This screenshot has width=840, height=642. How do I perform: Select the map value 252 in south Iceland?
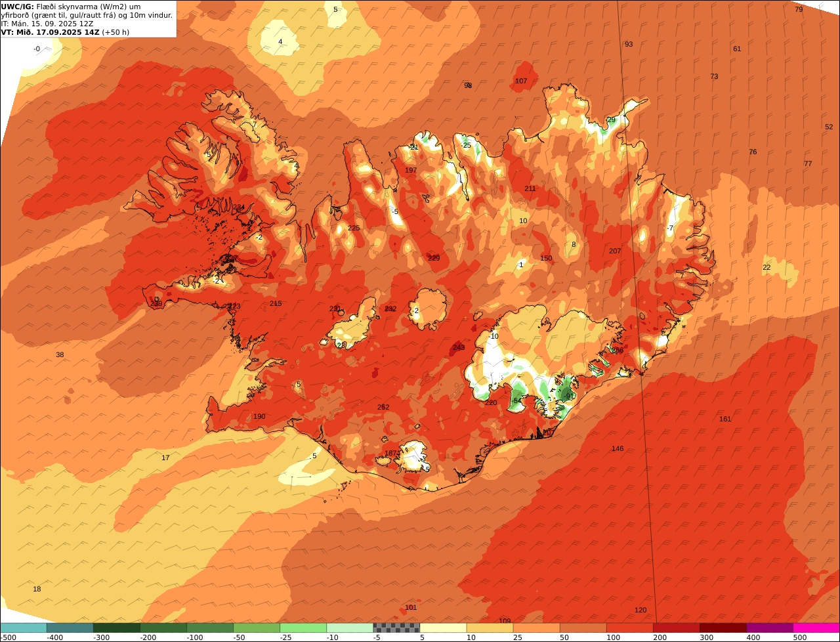click(x=383, y=408)
